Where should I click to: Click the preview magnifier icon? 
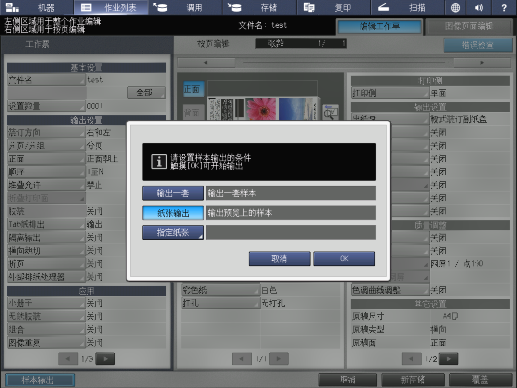click(x=330, y=112)
